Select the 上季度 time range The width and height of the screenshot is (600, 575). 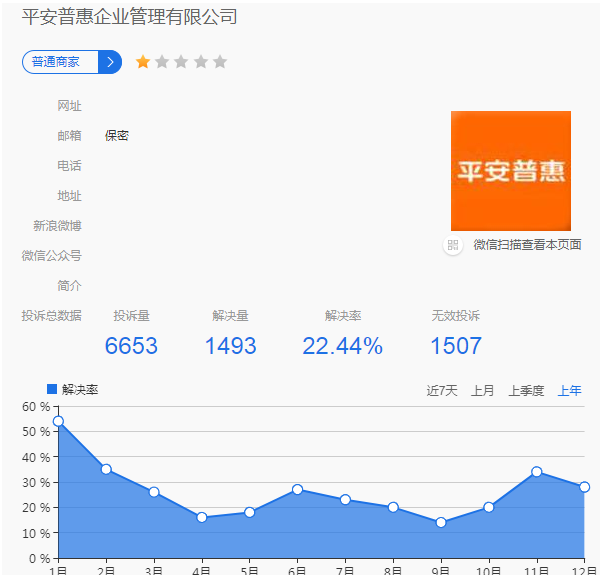(525, 391)
